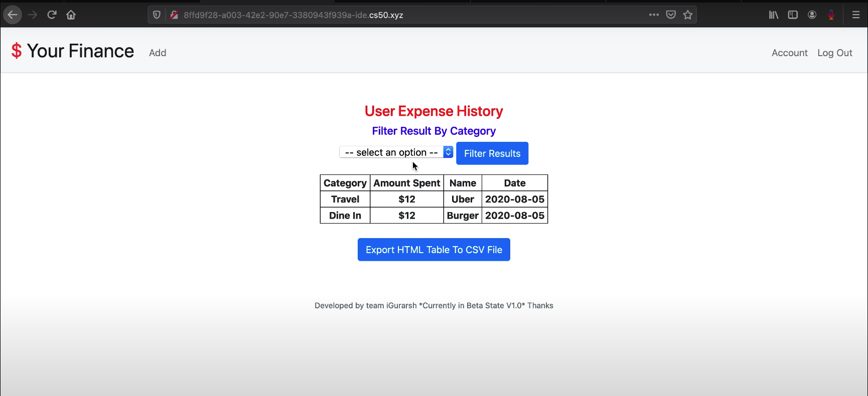Image resolution: width=868 pixels, height=396 pixels.
Task: Click the insecure connection padlock icon
Action: [x=174, y=15]
